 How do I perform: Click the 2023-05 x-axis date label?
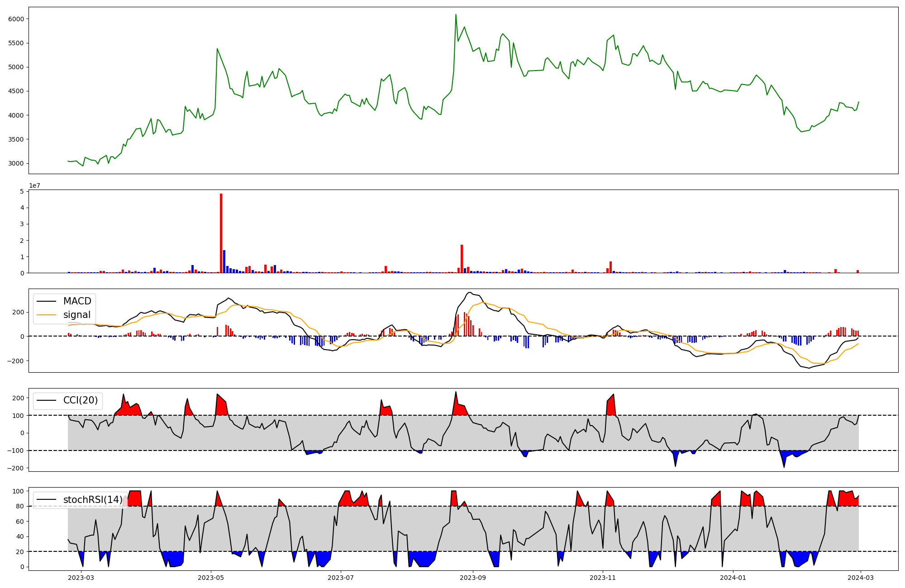click(x=211, y=578)
